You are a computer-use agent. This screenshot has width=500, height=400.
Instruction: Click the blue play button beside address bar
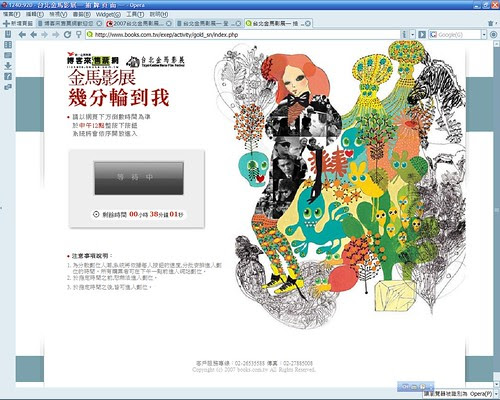pyautogui.click(x=422, y=34)
